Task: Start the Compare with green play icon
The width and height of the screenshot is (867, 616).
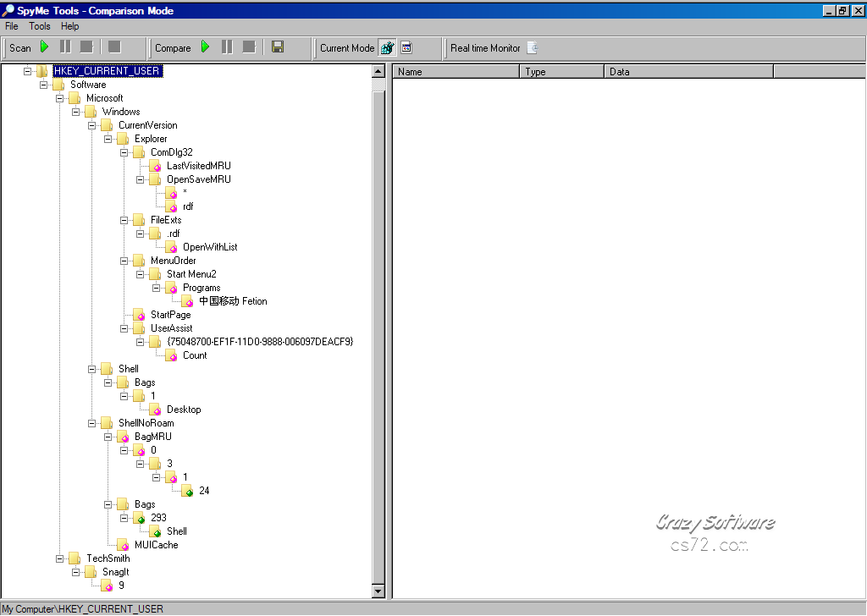Action: click(205, 47)
